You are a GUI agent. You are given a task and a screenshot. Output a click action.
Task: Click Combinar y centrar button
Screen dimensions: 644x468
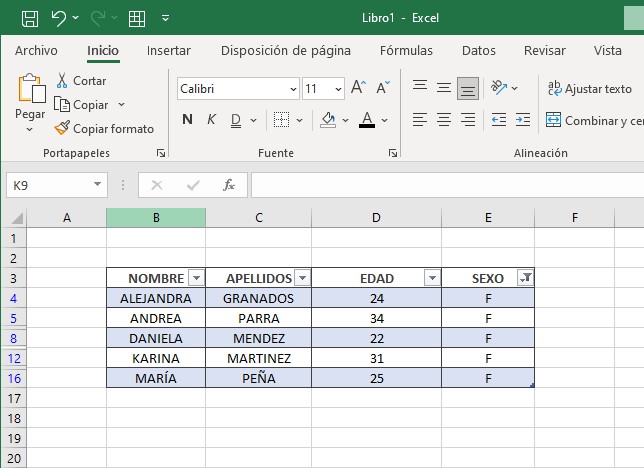(594, 120)
